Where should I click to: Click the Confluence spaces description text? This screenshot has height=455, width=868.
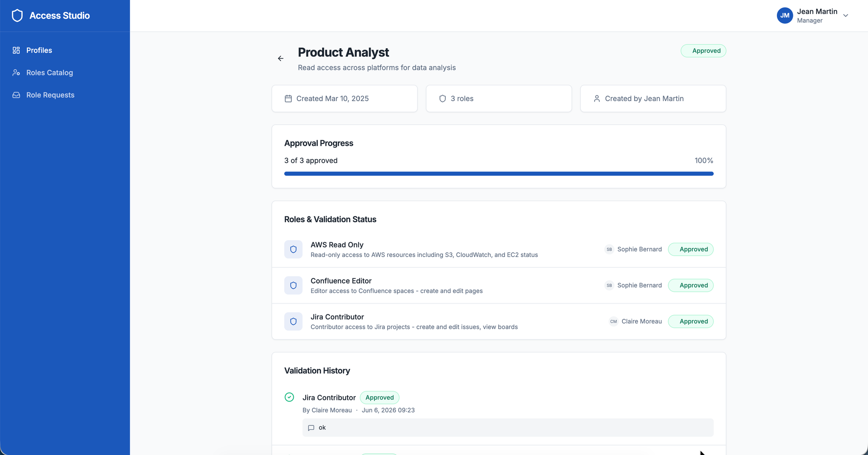click(x=397, y=291)
